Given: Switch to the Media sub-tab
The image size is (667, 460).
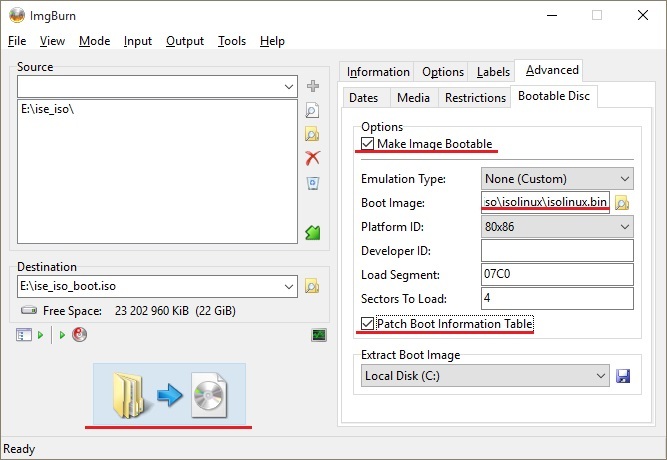Looking at the screenshot, I should [x=413, y=98].
